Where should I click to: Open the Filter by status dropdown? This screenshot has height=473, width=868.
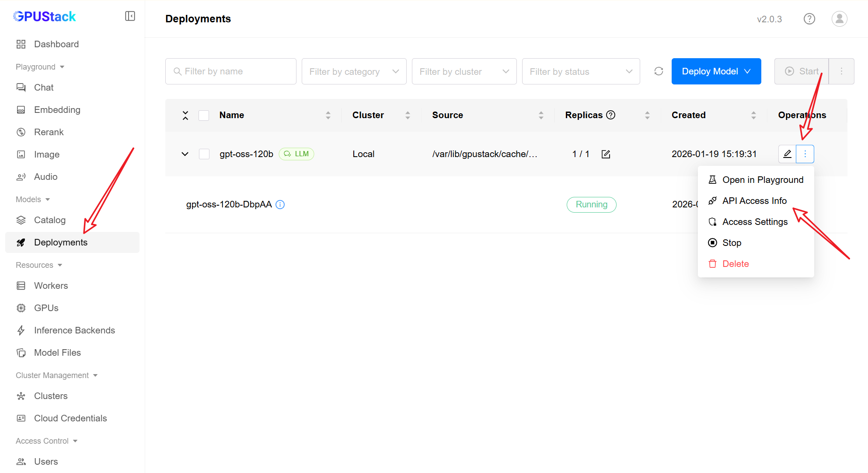581,71
